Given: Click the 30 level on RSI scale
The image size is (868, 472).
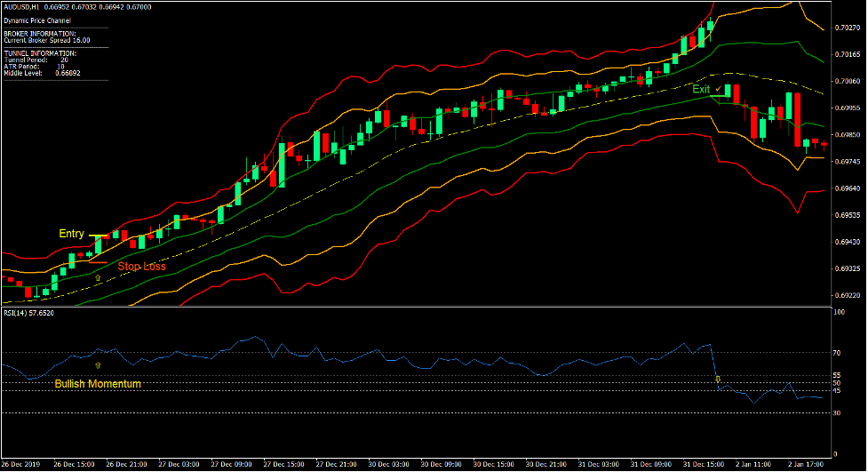Looking at the screenshot, I should (838, 413).
